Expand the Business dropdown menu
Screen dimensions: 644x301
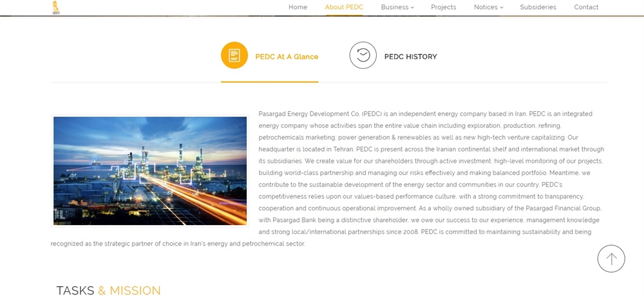(394, 7)
